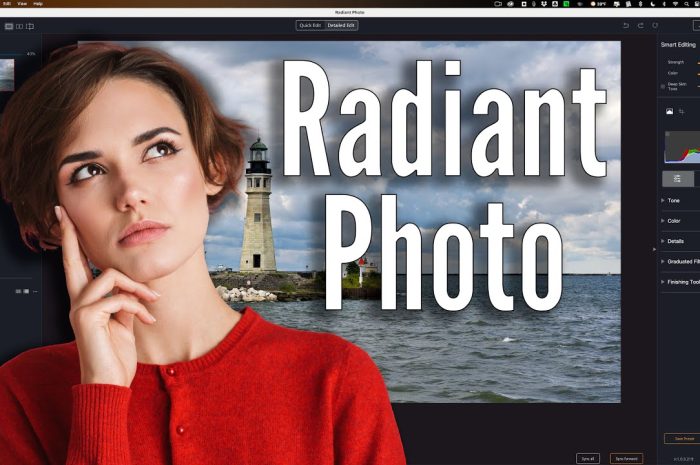
Task: Select the image thumbnail in left panel
Action: pos(7,75)
